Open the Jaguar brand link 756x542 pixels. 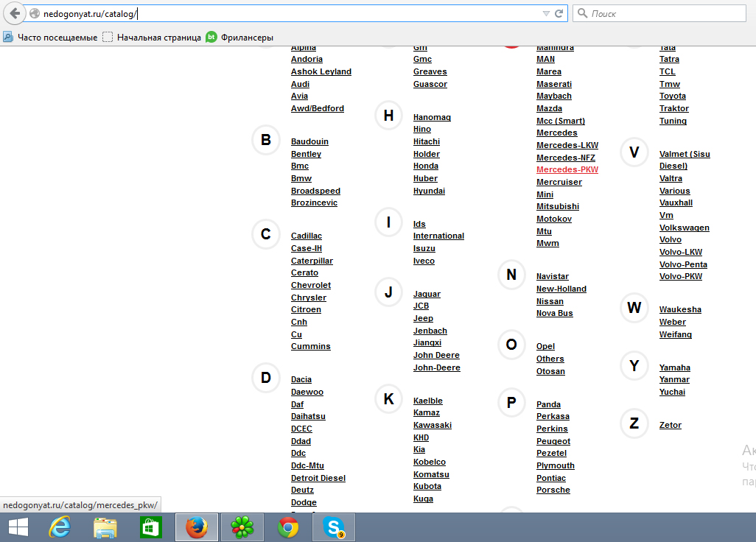427,294
